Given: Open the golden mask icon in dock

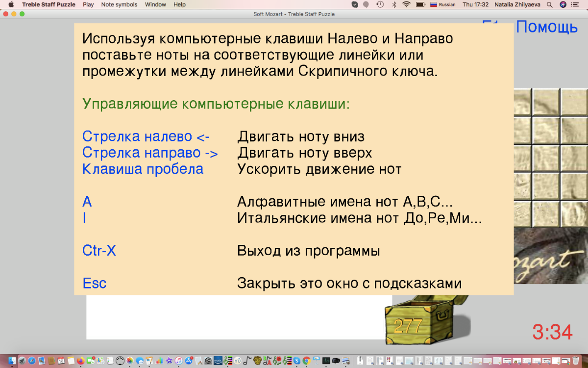Looking at the screenshot, I should pos(257,361).
